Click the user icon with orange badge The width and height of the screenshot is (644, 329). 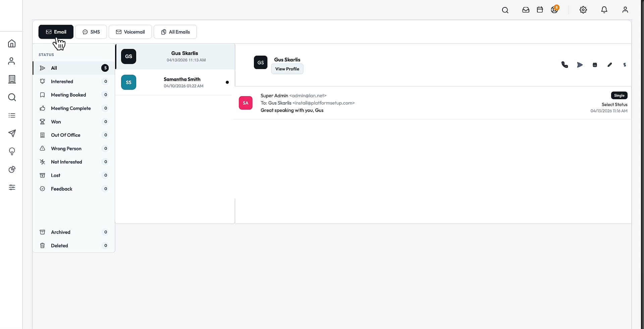coord(554,9)
